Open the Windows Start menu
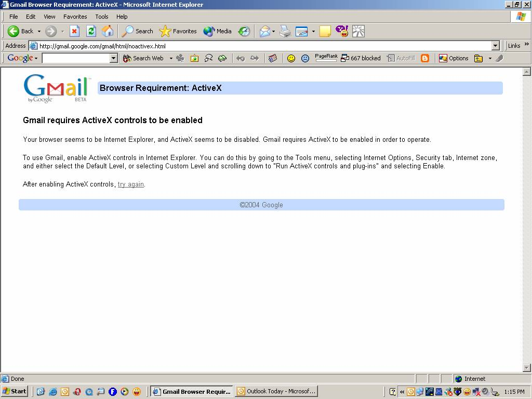 pyautogui.click(x=14, y=391)
